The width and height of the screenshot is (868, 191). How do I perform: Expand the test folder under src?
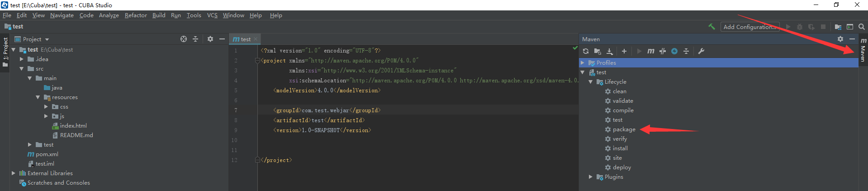click(30, 145)
